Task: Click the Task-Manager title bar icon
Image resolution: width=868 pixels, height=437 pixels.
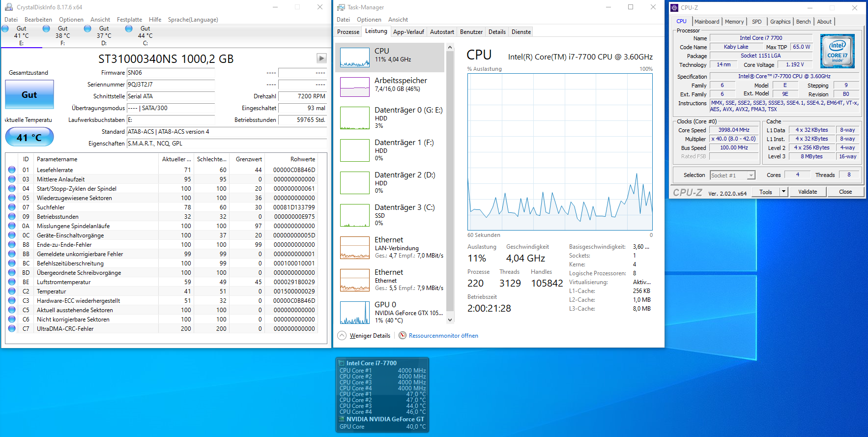Action: (341, 7)
